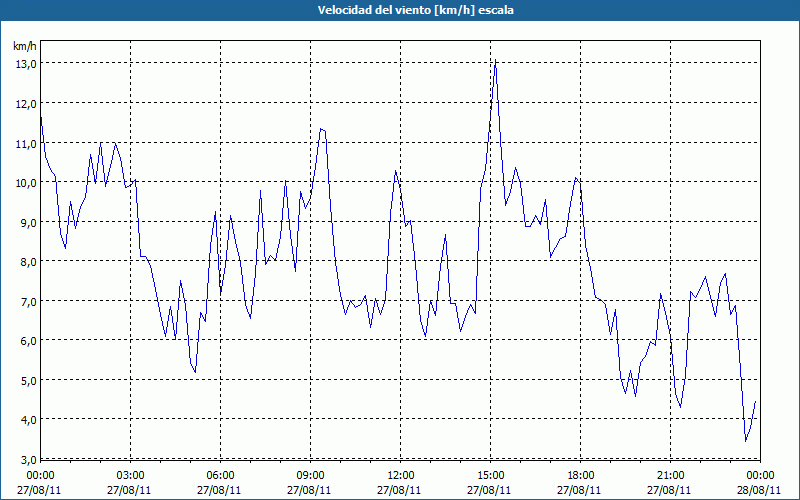The image size is (800, 500).
Task: Pick the "21:00" x-axis time label
Action: [669, 476]
